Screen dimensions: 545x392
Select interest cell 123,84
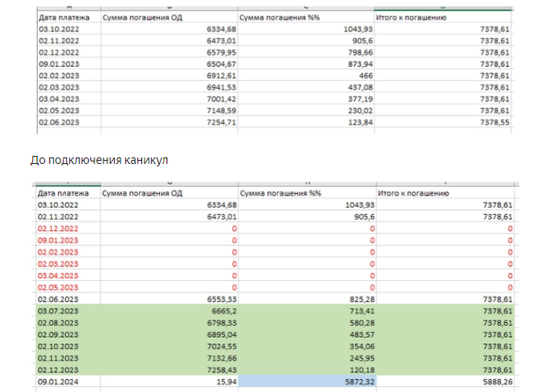point(306,123)
